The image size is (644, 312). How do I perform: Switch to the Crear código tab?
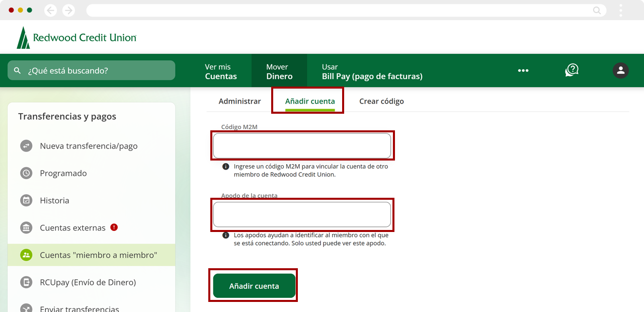click(x=381, y=101)
